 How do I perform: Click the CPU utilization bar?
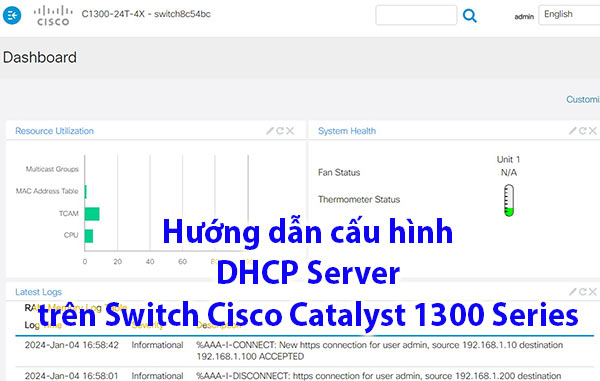click(89, 236)
